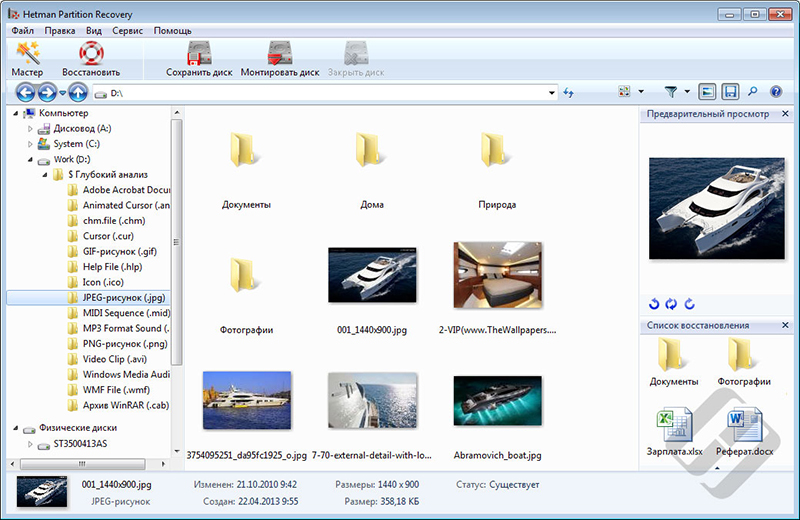Open the filter options dropdown
800x520 pixels.
[x=688, y=92]
